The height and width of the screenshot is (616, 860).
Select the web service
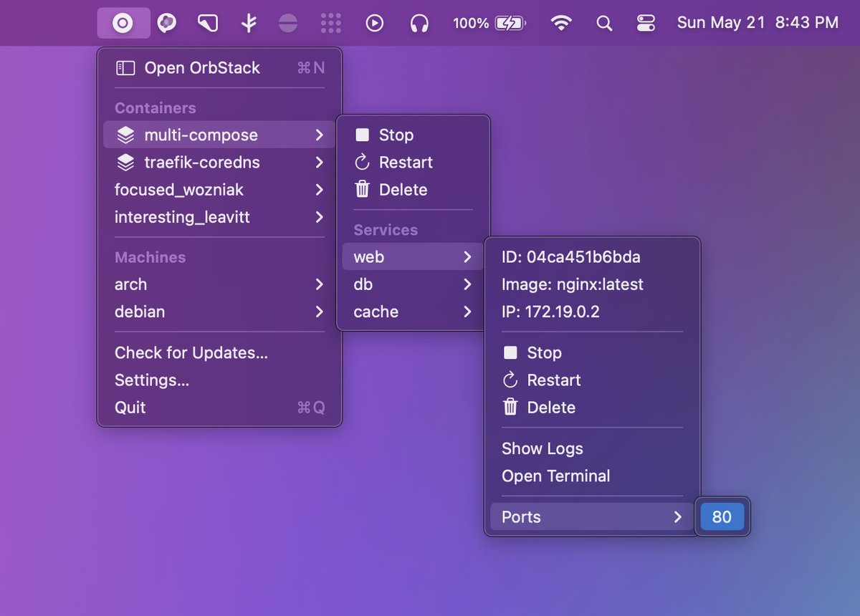click(x=413, y=256)
